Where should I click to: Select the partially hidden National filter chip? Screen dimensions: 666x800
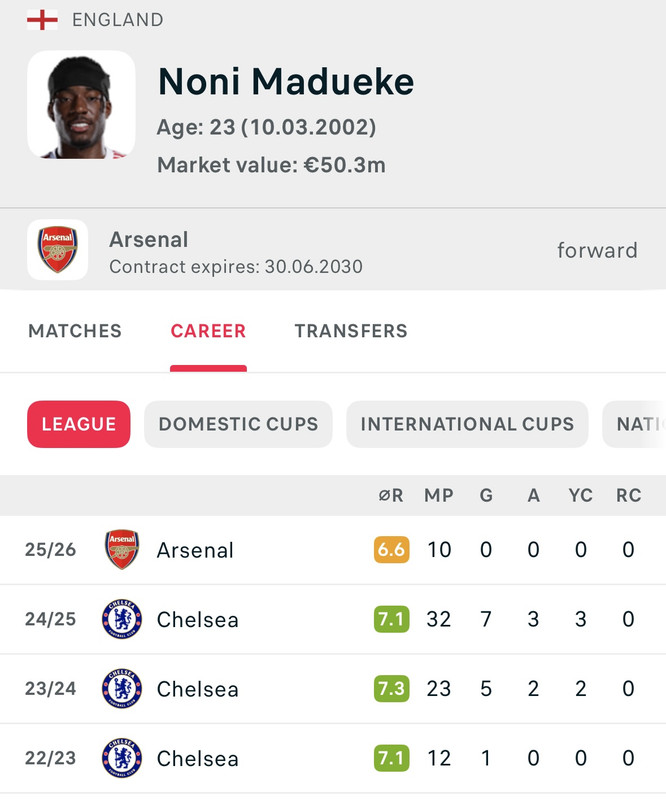(638, 424)
